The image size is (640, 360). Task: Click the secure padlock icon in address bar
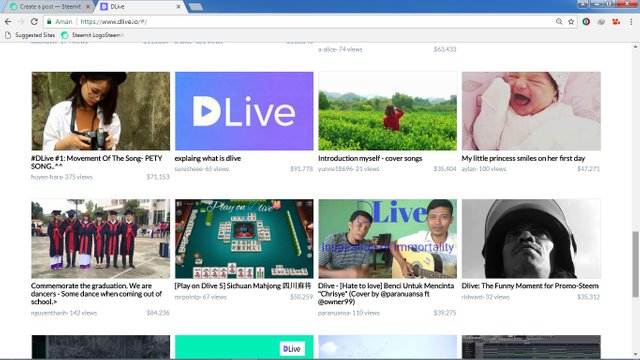tap(49, 22)
